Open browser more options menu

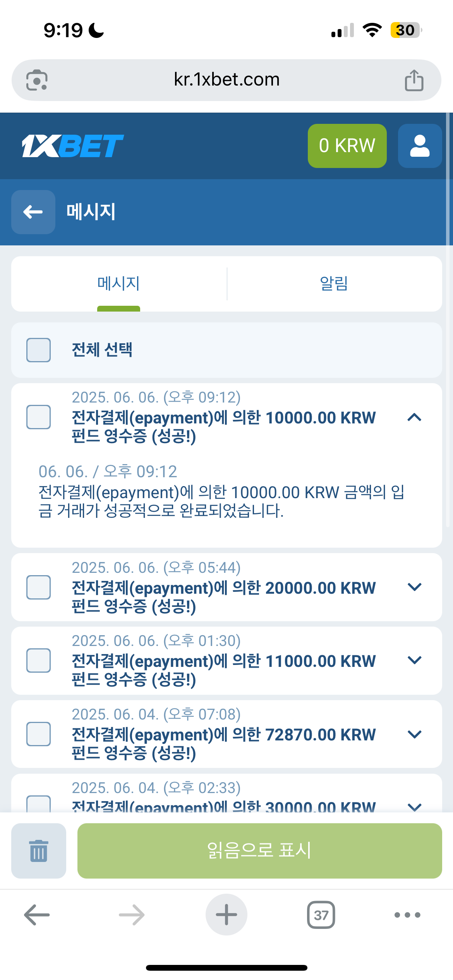tap(407, 915)
